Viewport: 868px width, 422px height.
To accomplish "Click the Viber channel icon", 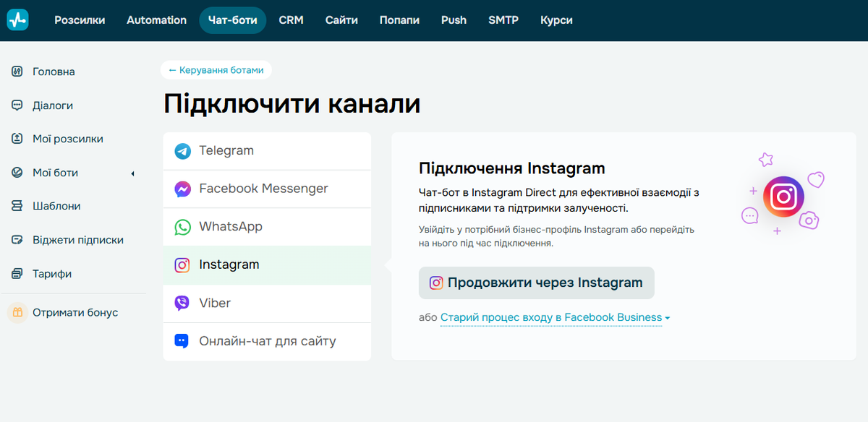I will click(182, 303).
